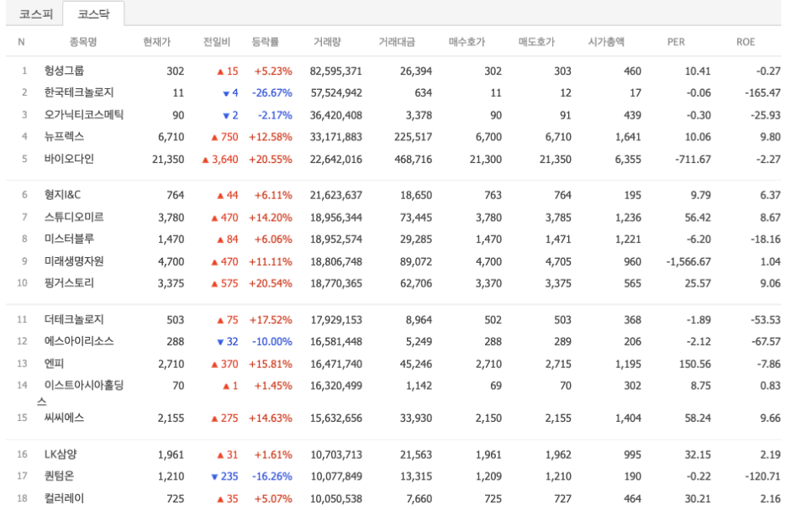Open stock LK삼양
Screen dimensions: 812x510
(x=61, y=455)
